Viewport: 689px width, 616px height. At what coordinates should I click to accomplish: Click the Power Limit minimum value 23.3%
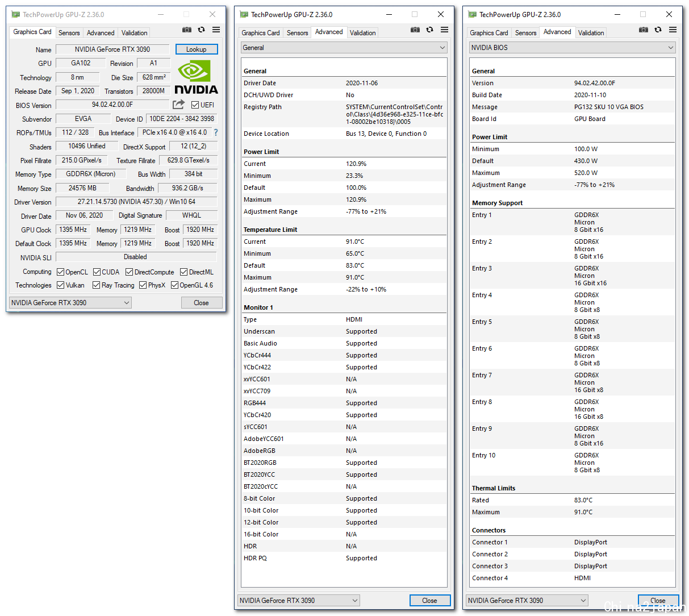pyautogui.click(x=354, y=176)
